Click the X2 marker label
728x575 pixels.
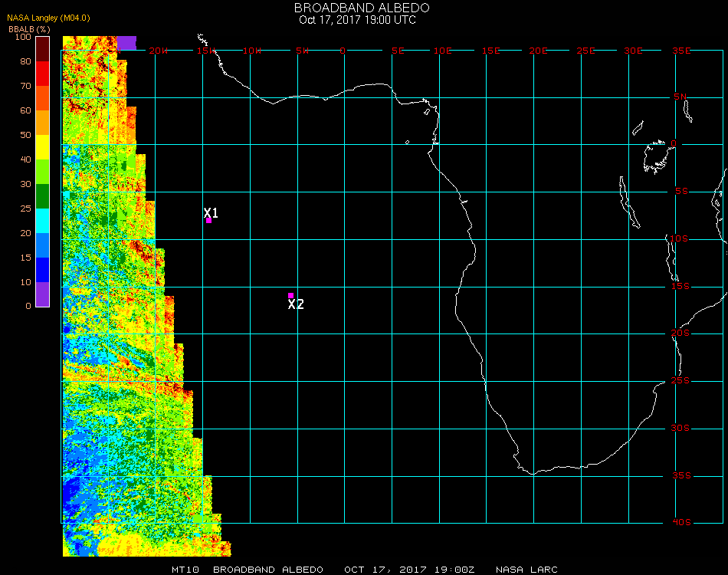point(296,304)
